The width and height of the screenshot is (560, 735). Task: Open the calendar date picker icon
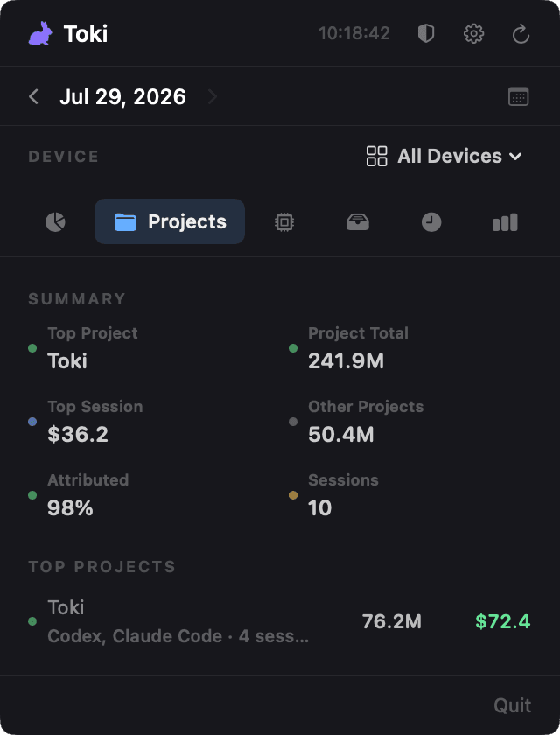point(519,96)
